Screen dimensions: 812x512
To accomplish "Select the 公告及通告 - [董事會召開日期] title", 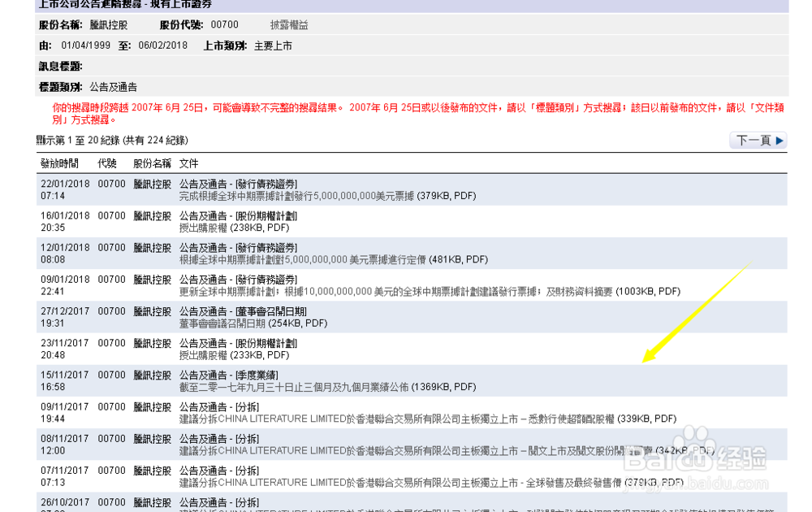I will pos(243,311).
